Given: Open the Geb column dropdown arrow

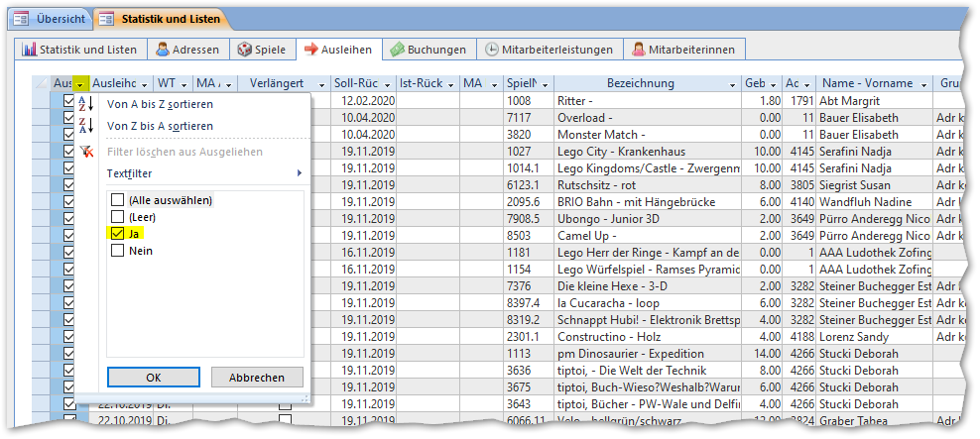Looking at the screenshot, I should [x=773, y=83].
